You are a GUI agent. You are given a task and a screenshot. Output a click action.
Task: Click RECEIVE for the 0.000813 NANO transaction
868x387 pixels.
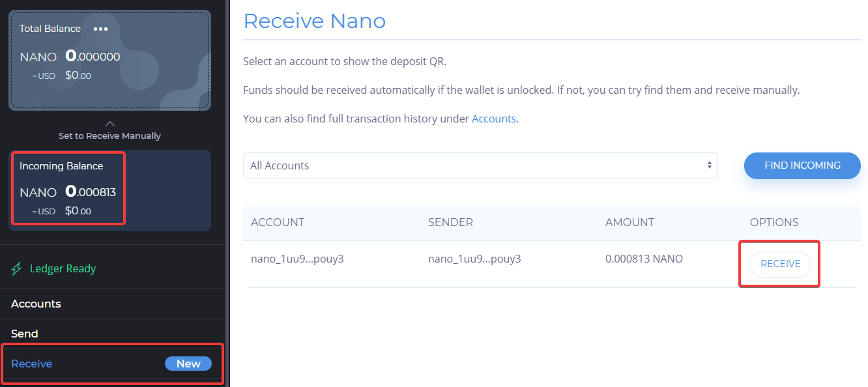click(780, 264)
